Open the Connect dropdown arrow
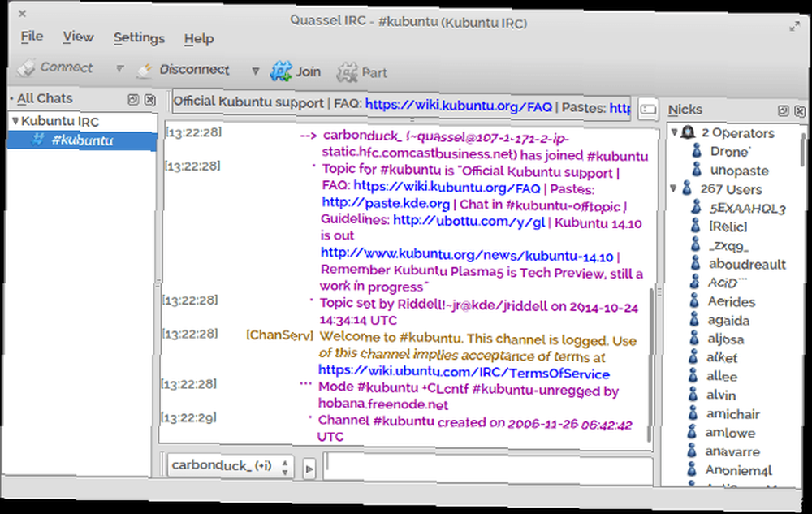The height and width of the screenshot is (514, 812). (119, 68)
